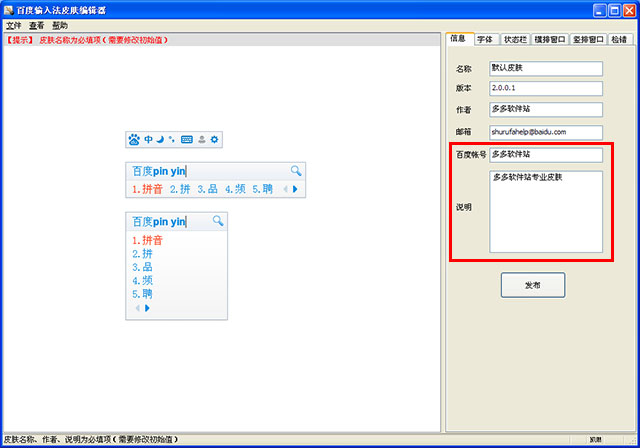Select candidate 3.品 in horizontal window
This screenshot has height=448, width=640.
point(208,189)
